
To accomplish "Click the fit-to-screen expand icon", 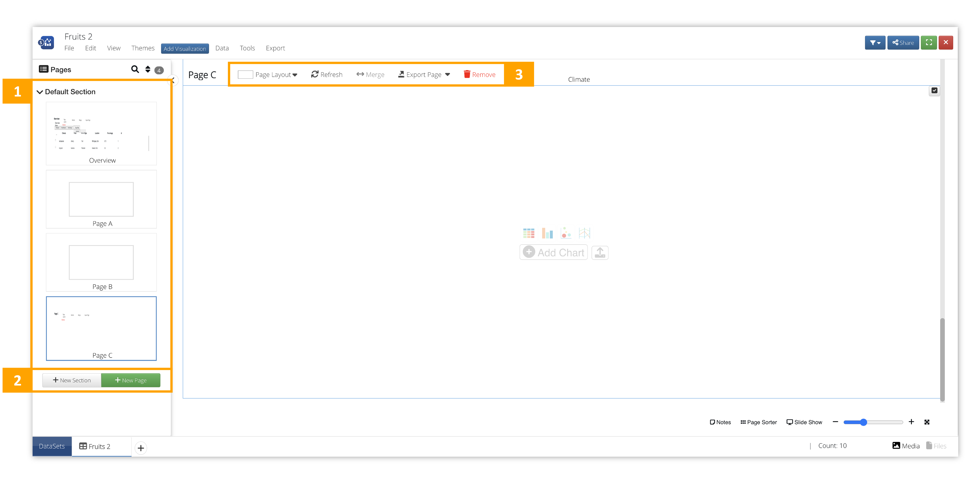I will (927, 422).
